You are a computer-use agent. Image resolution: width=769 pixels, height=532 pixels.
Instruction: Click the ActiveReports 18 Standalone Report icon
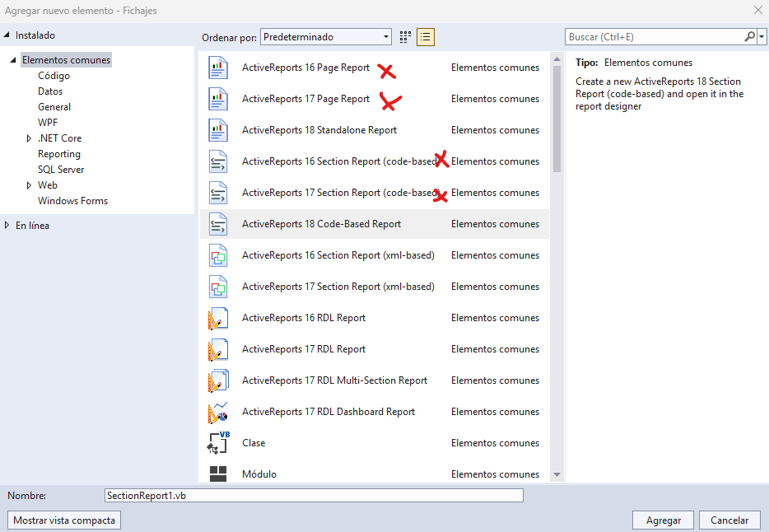(217, 130)
